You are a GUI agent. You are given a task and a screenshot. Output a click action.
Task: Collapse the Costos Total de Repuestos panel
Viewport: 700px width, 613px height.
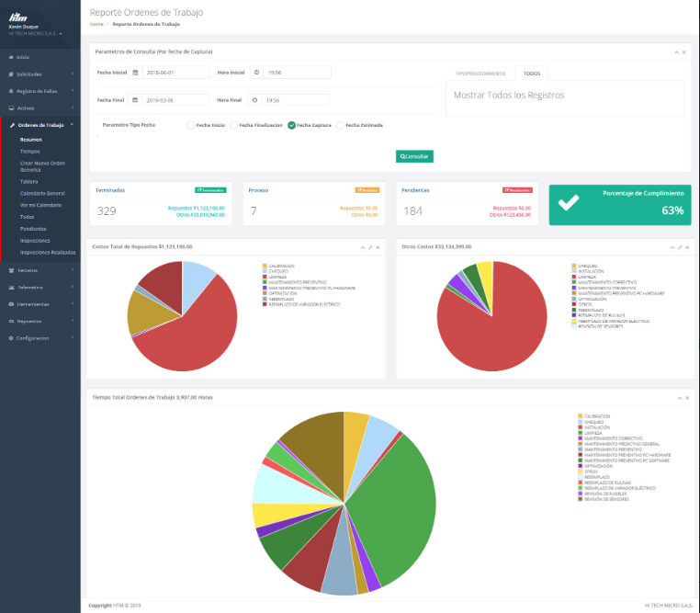click(363, 247)
